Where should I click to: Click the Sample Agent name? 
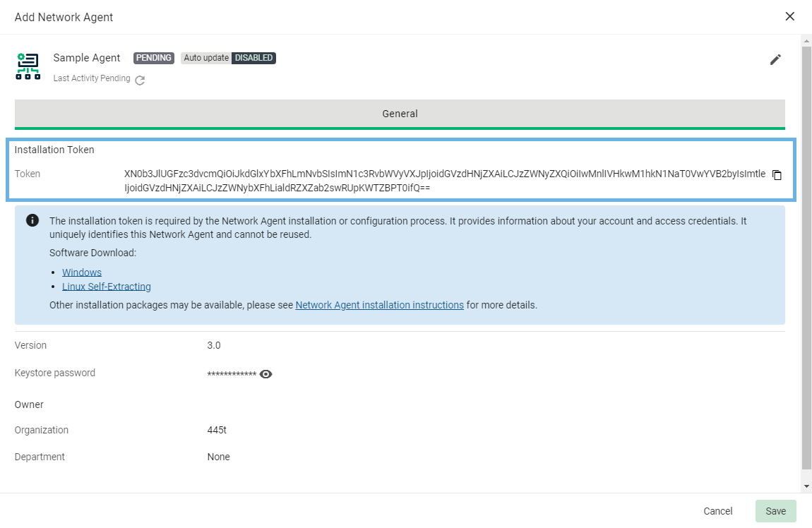86,58
